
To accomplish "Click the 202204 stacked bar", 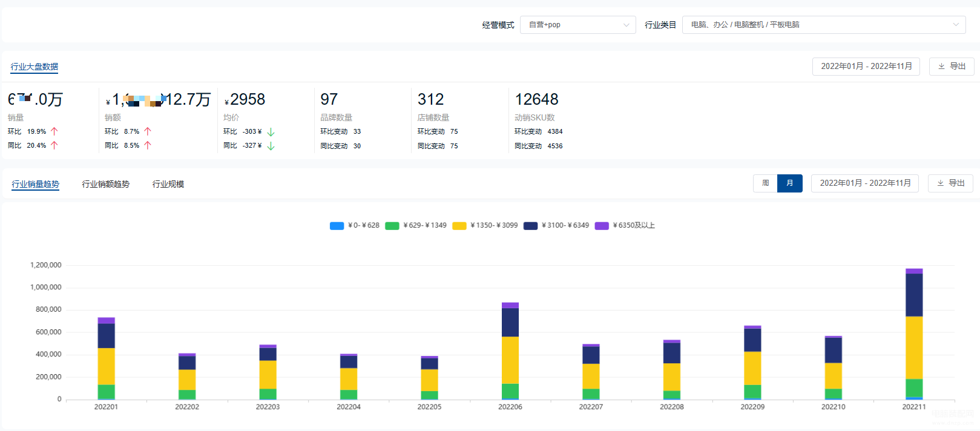I will (x=349, y=377).
